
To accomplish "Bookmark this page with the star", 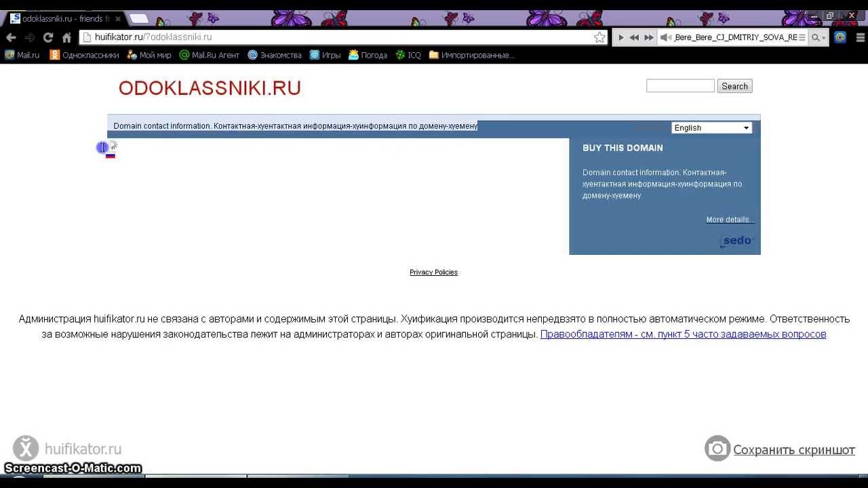I will tap(599, 37).
